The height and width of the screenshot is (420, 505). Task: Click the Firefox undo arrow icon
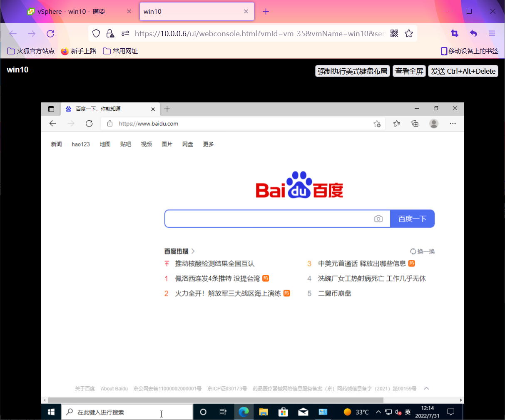[473, 34]
